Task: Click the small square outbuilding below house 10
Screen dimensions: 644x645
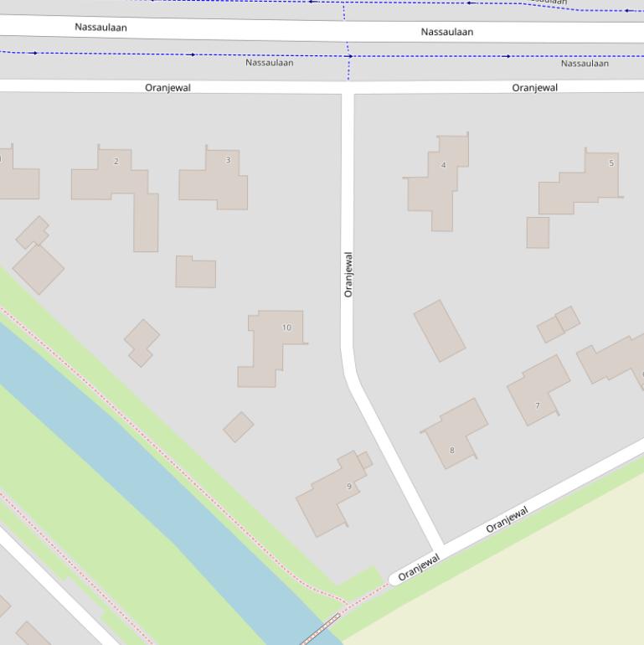Action: pyautogui.click(x=239, y=427)
